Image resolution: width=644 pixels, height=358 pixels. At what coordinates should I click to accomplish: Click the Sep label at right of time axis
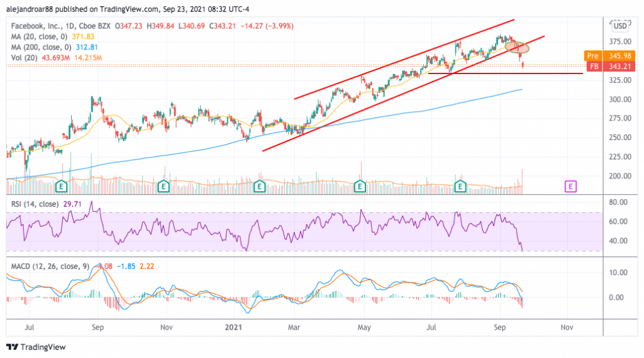(x=499, y=327)
